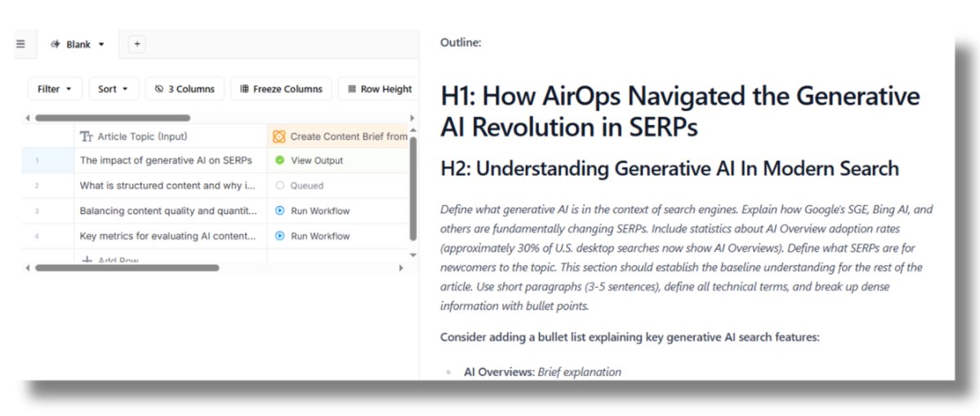
Task: Click the Freeze Columns button
Action: (x=282, y=89)
